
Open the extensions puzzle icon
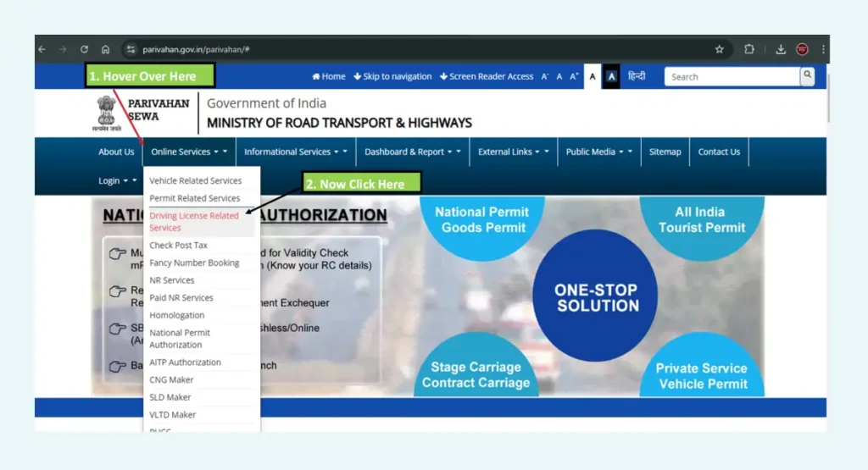749,49
